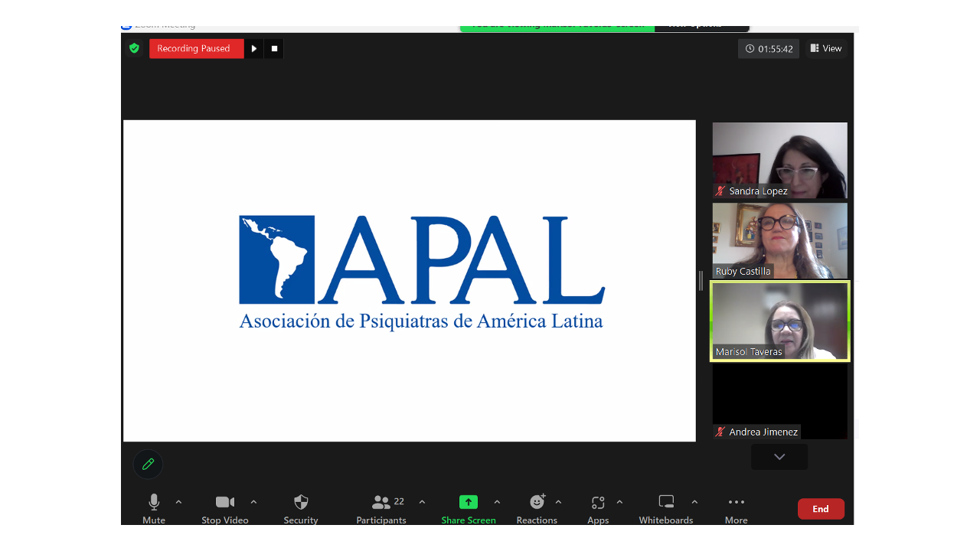Expand arrow next to Whiteboards
Screen dimensions: 980x551
(x=694, y=502)
